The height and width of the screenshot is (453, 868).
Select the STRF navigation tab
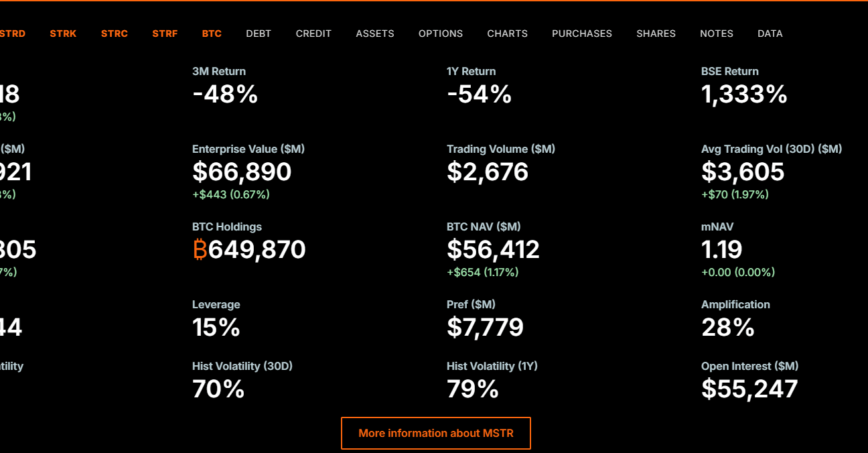click(165, 34)
